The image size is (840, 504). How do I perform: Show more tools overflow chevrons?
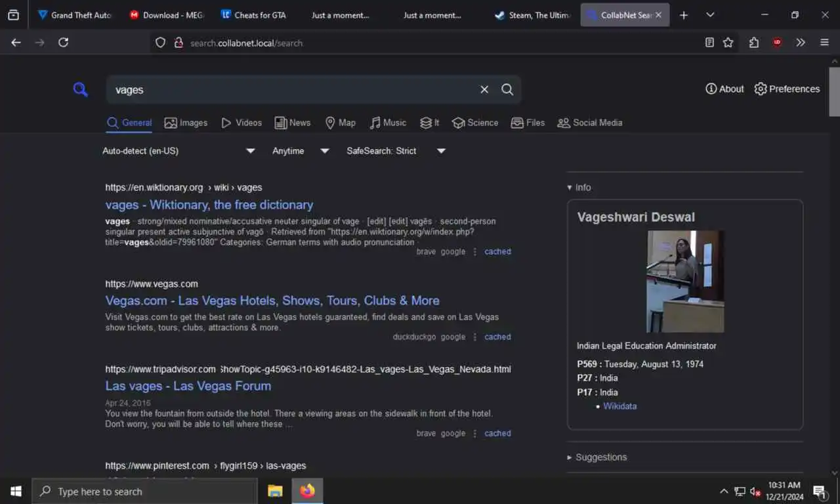tap(801, 43)
